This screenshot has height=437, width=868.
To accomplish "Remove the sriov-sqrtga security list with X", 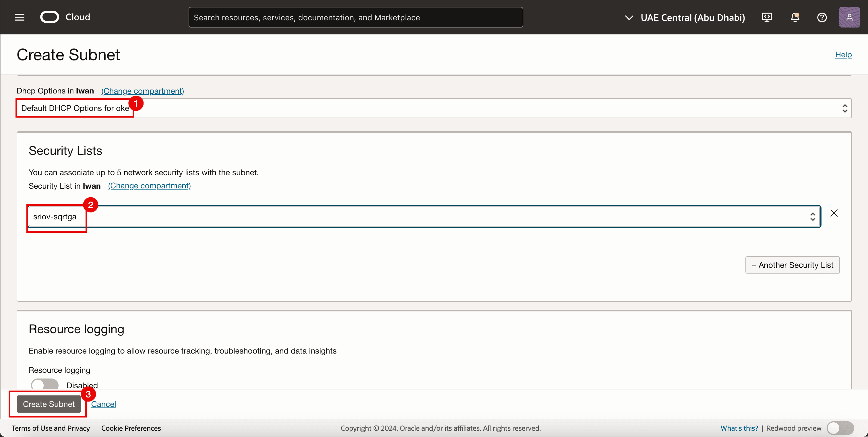I will [834, 213].
